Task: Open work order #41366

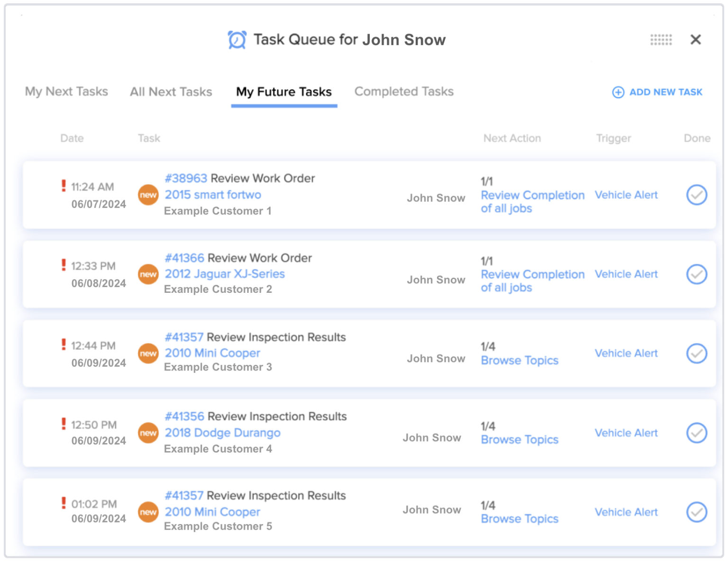Action: [184, 258]
